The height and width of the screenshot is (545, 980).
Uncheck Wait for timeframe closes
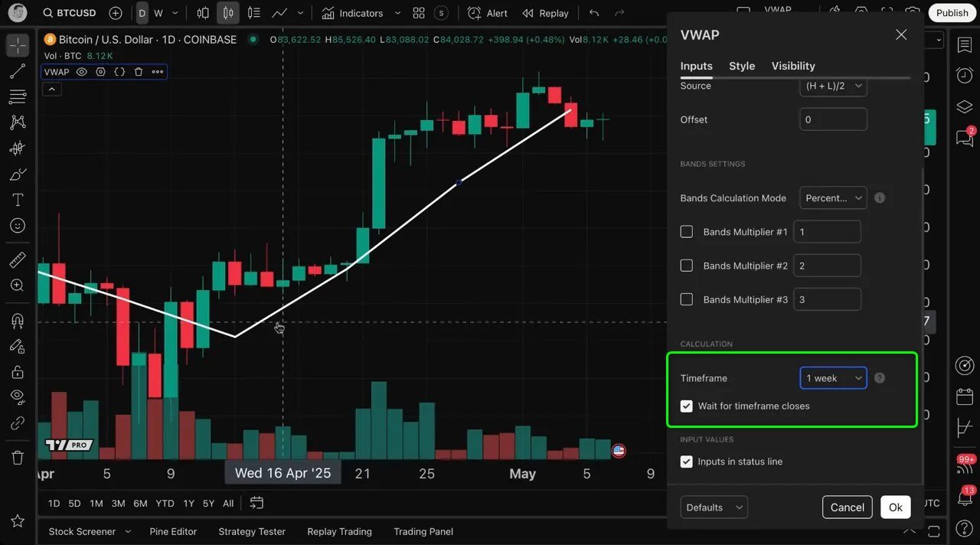click(687, 406)
